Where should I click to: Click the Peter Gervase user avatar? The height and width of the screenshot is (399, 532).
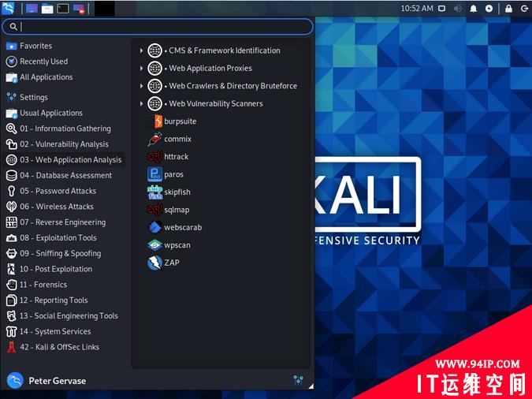tap(15, 380)
